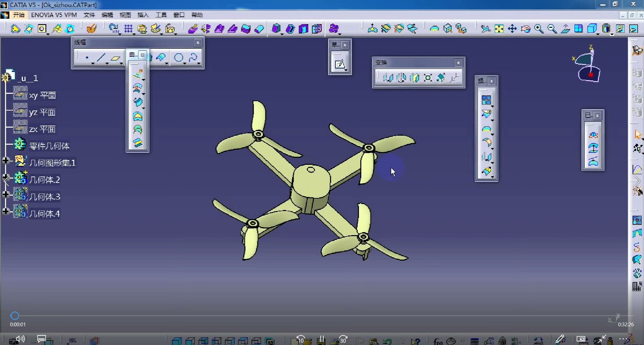Select zx 平面 in the tree
Viewport: 644px width, 345px height.
pyautogui.click(x=42, y=129)
